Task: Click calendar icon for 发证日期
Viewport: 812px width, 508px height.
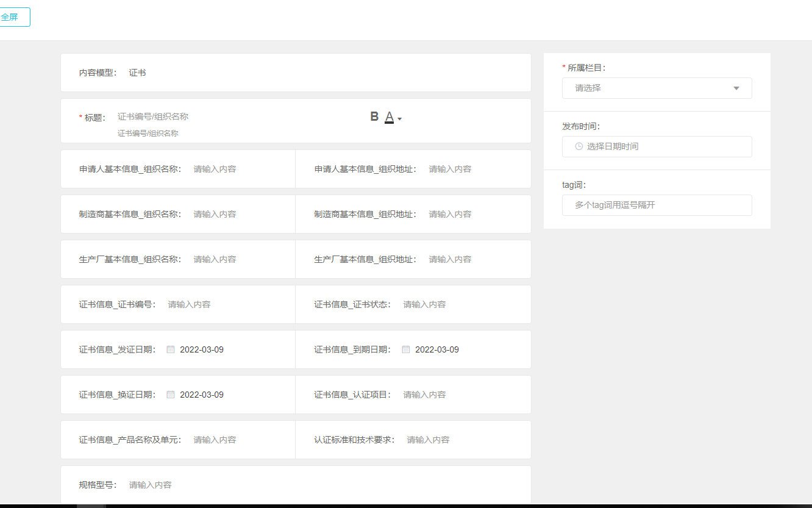Action: point(171,349)
